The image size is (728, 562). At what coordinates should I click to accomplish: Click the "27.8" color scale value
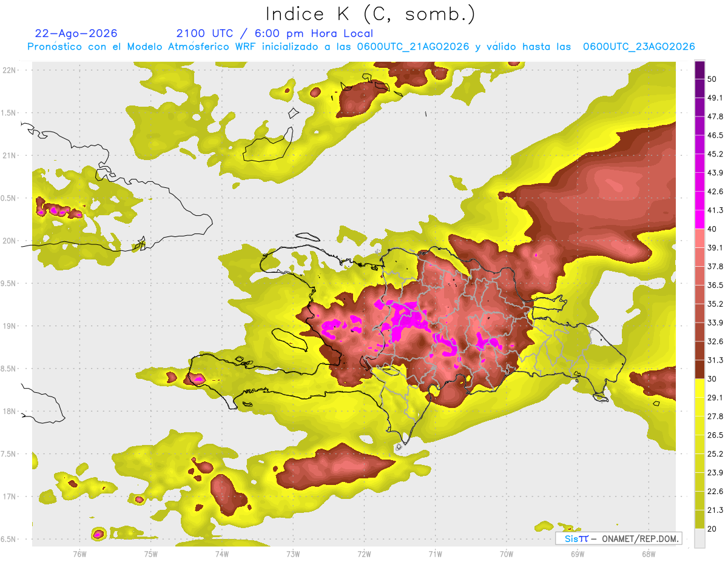pos(715,416)
